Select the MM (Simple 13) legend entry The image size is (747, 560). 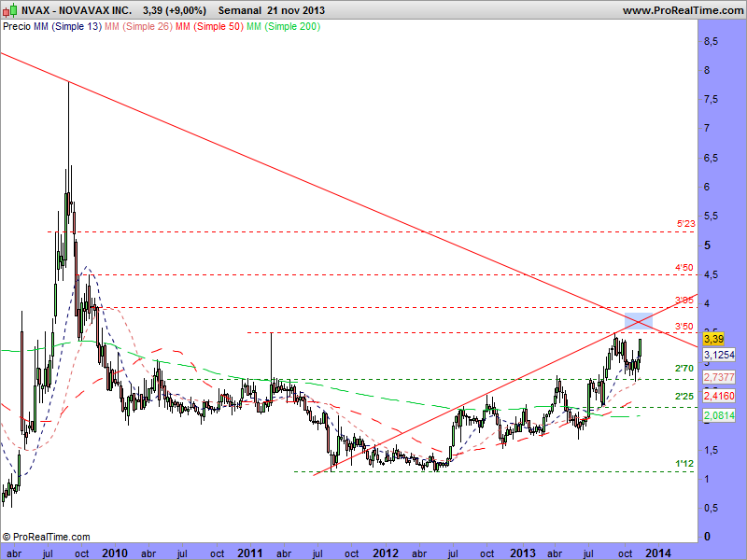67,27
